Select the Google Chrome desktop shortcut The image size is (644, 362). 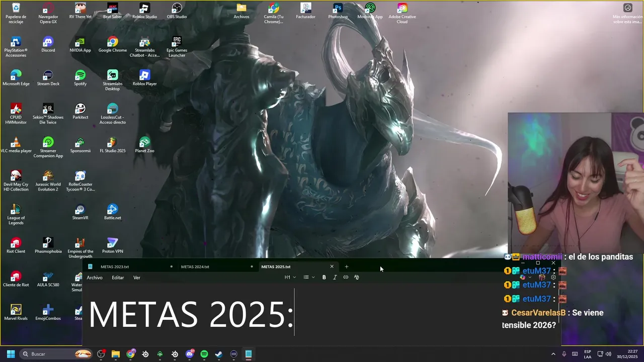point(112,44)
